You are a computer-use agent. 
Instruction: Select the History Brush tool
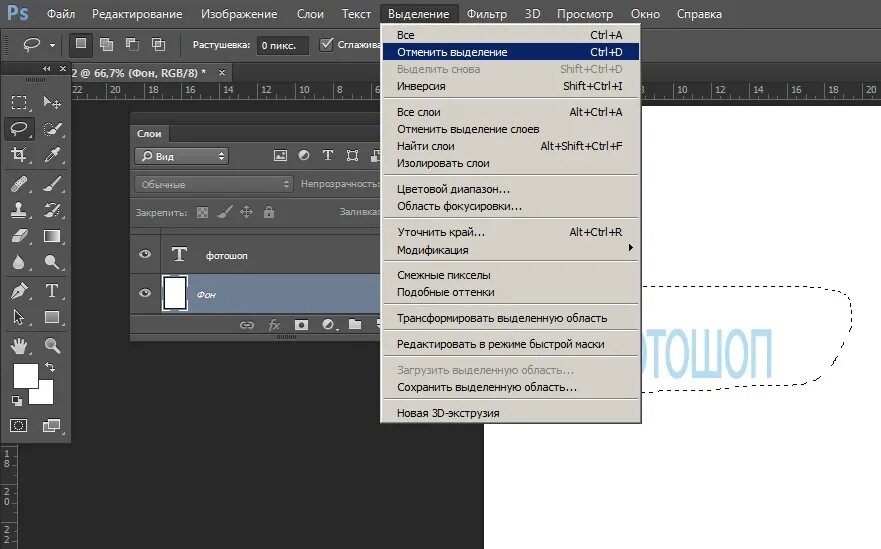(x=52, y=210)
